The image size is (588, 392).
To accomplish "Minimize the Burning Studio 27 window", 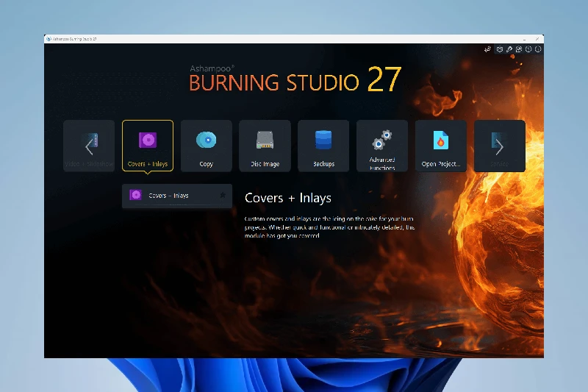I will (525, 39).
